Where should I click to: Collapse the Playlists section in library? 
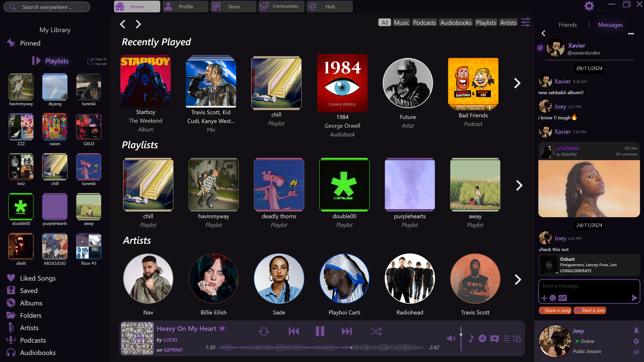(x=36, y=61)
